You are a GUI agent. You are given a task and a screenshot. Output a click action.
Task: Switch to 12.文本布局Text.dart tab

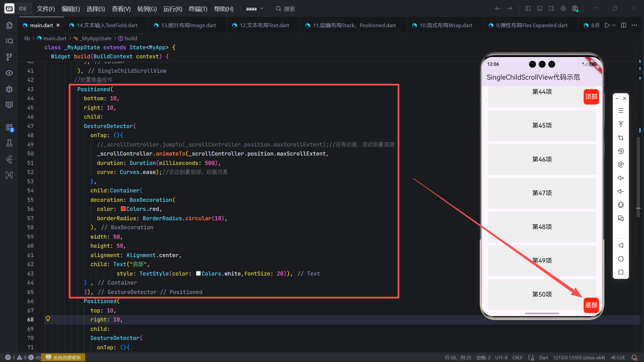point(264,25)
